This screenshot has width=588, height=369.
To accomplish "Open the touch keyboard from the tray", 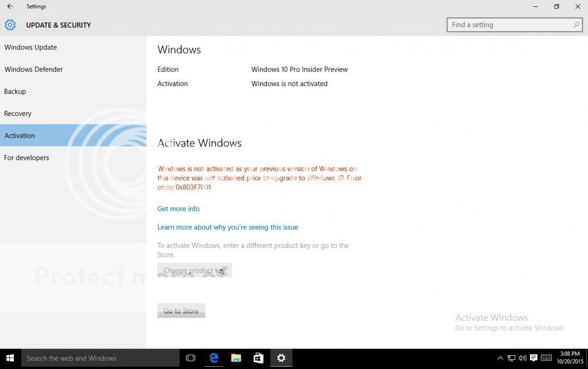I will (x=547, y=358).
